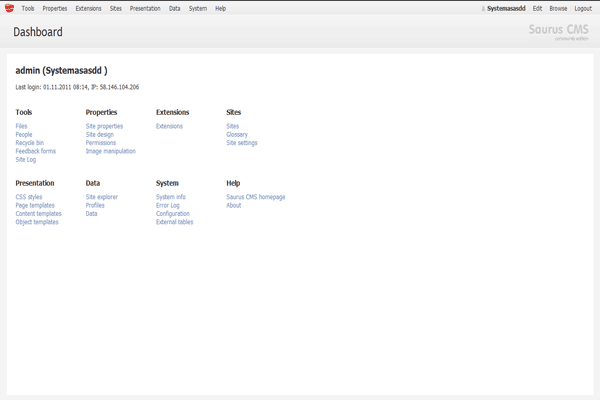
Task: Open the Image manipulation link
Action: (x=111, y=151)
